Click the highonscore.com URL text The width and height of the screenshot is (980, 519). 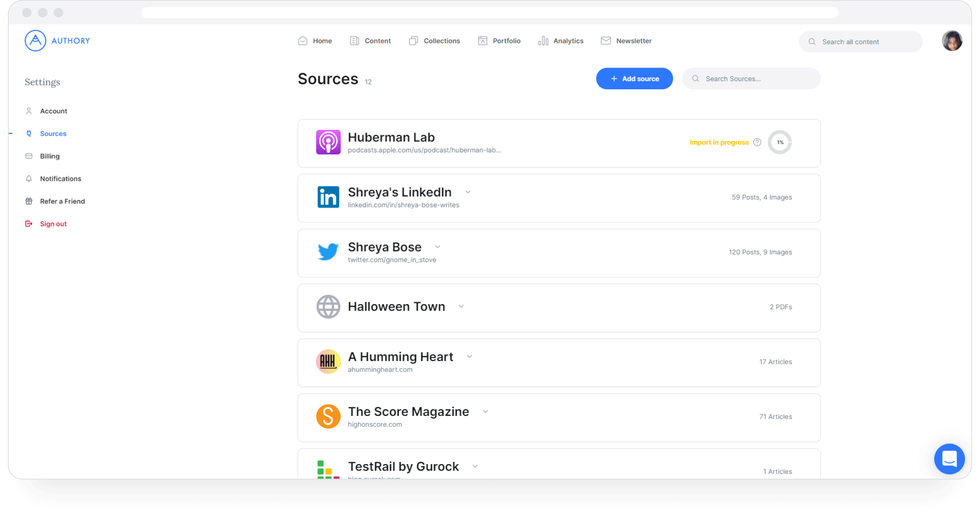(375, 425)
